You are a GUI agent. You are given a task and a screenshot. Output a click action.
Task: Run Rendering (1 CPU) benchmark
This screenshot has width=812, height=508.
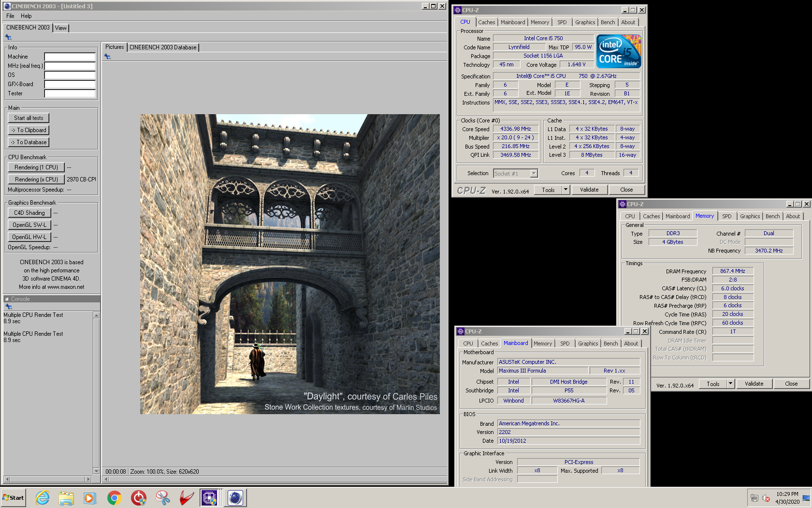point(36,167)
